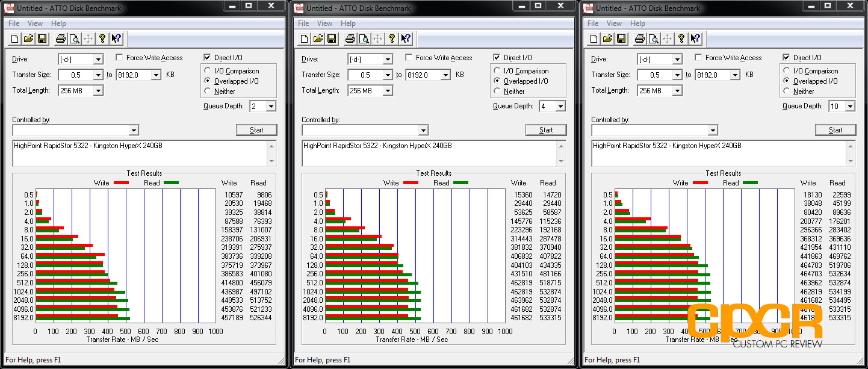Click About question-mark icon in Queue Depth 10 window
The width and height of the screenshot is (868, 369).
(681, 39)
